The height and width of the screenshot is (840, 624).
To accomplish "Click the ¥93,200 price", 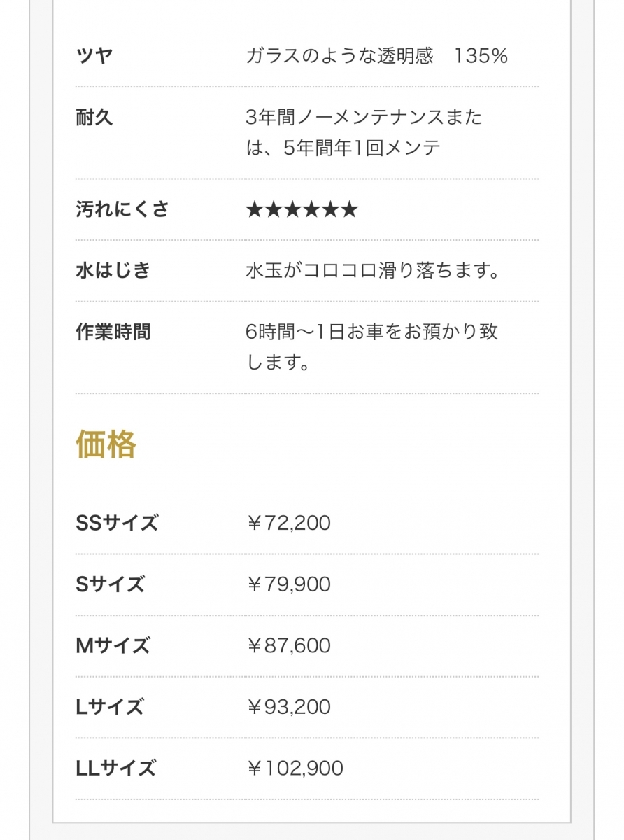I will (x=288, y=707).
